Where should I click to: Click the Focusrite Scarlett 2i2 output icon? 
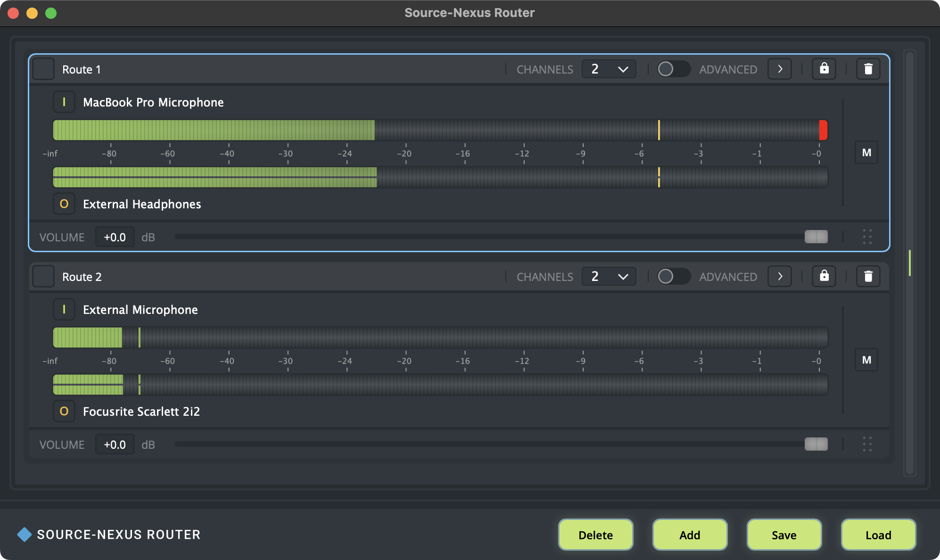pyautogui.click(x=64, y=411)
